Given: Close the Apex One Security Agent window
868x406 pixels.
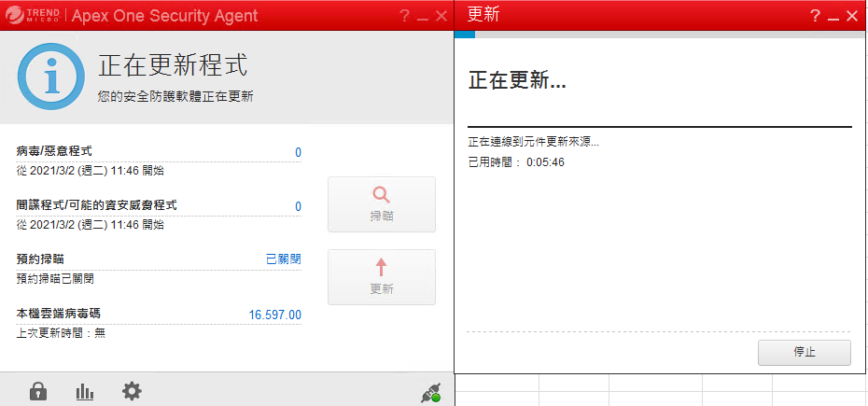Looking at the screenshot, I should coord(441,16).
